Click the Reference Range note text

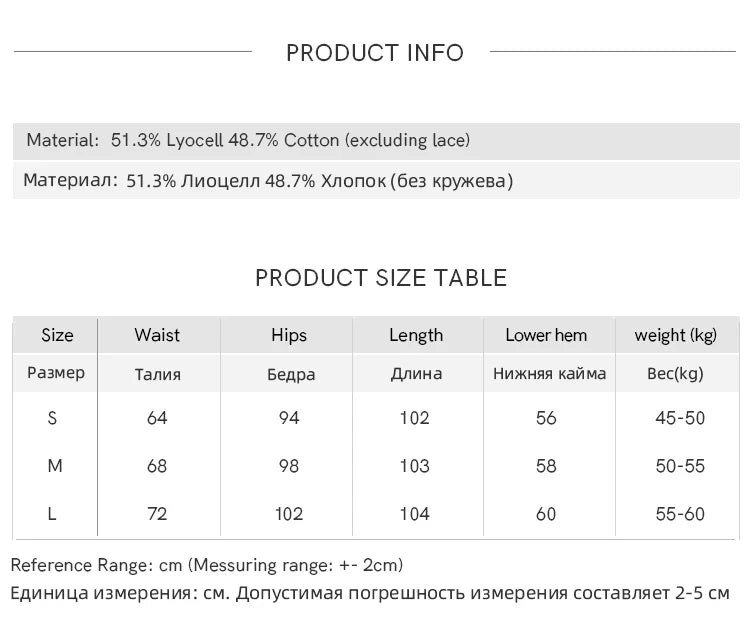[x=207, y=565]
